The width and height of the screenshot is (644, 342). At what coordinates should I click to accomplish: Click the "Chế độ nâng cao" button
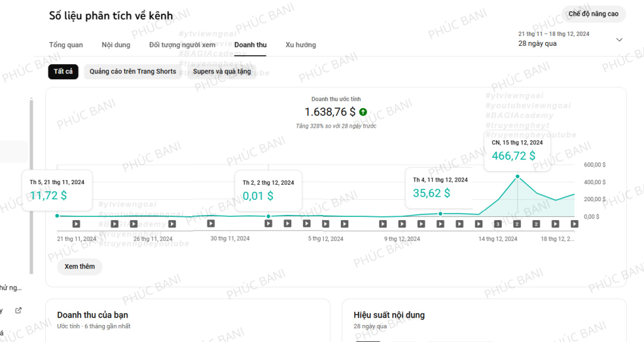(x=593, y=14)
